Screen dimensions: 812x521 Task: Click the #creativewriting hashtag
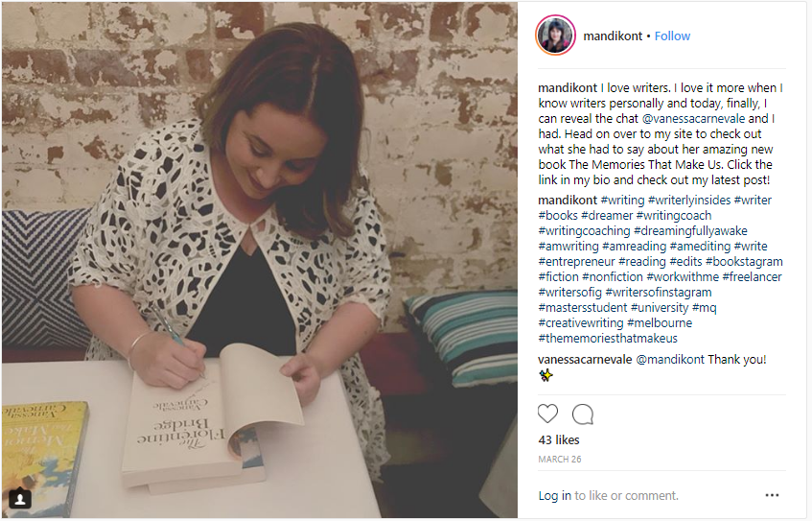[x=581, y=322]
